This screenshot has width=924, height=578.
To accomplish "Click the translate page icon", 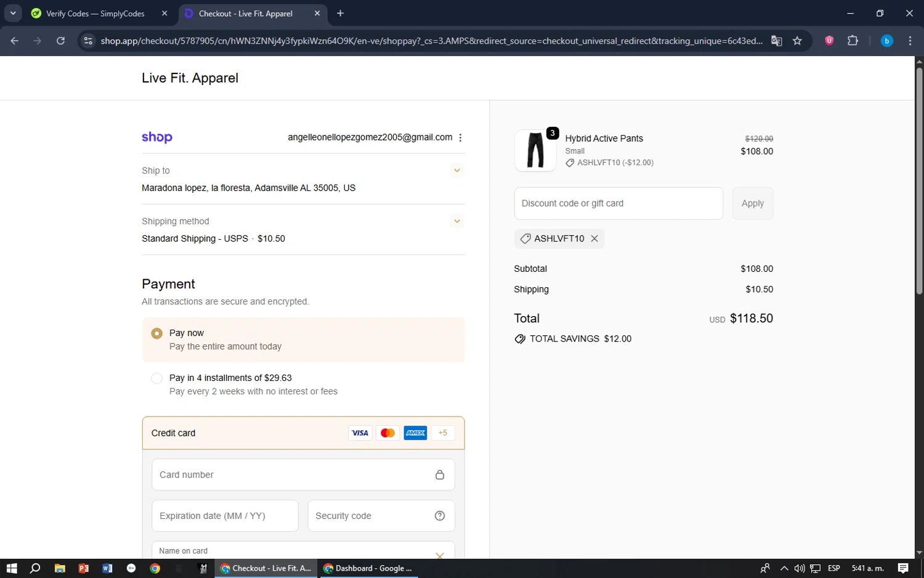I will click(x=777, y=41).
